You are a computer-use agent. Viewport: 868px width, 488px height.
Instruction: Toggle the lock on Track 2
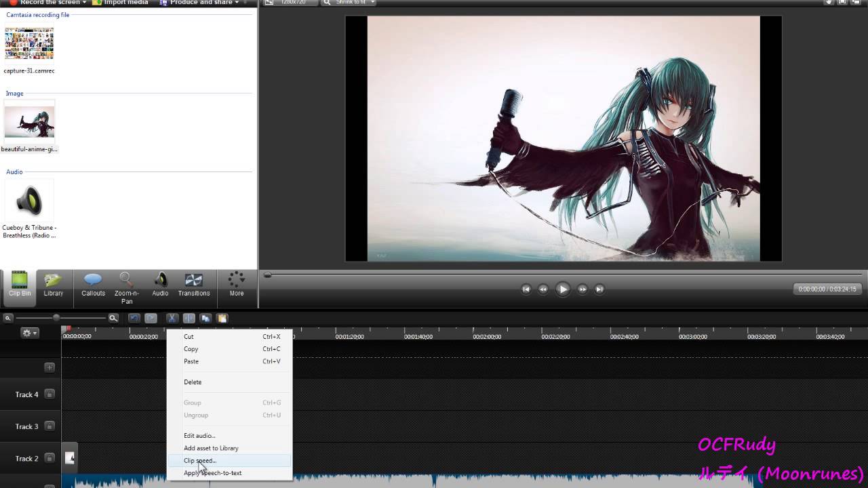tap(50, 458)
